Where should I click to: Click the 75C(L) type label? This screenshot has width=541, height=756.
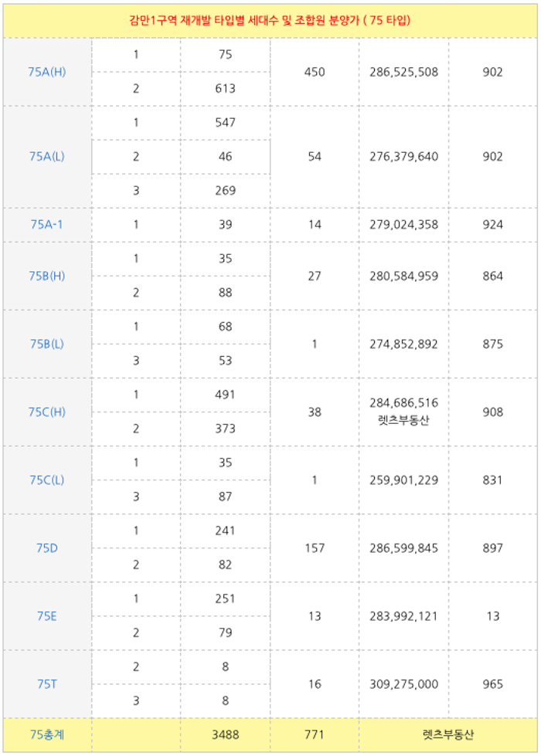(47, 480)
